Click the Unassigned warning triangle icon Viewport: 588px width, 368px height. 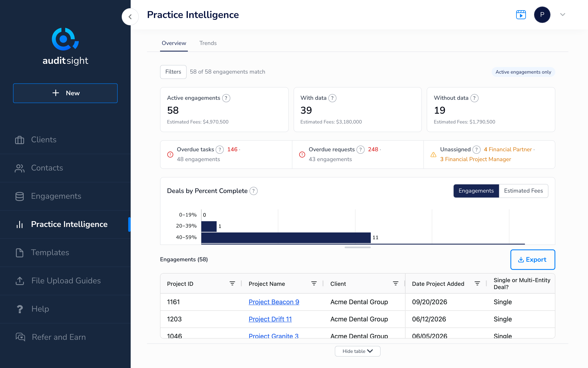pyautogui.click(x=433, y=155)
